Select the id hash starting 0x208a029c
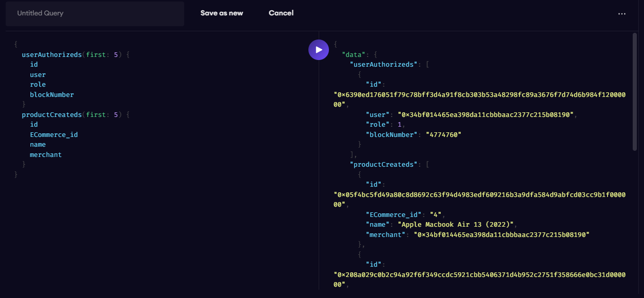Screen dimensions: 644x298 [480, 280]
